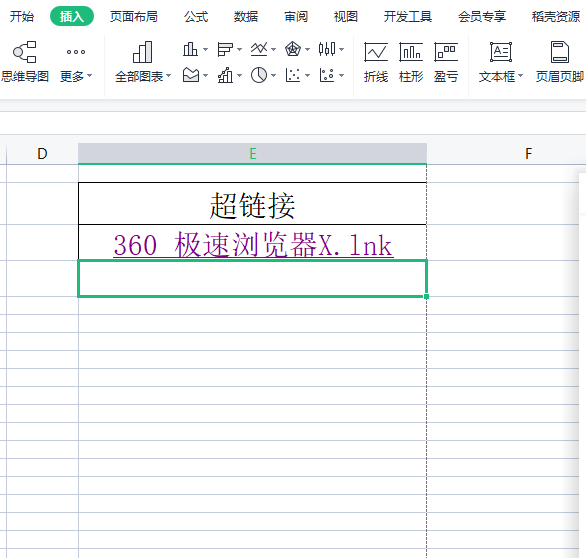Viewport: 586px width, 558px height.
Task: Insert a scatter chart icon
Action: (x=293, y=75)
